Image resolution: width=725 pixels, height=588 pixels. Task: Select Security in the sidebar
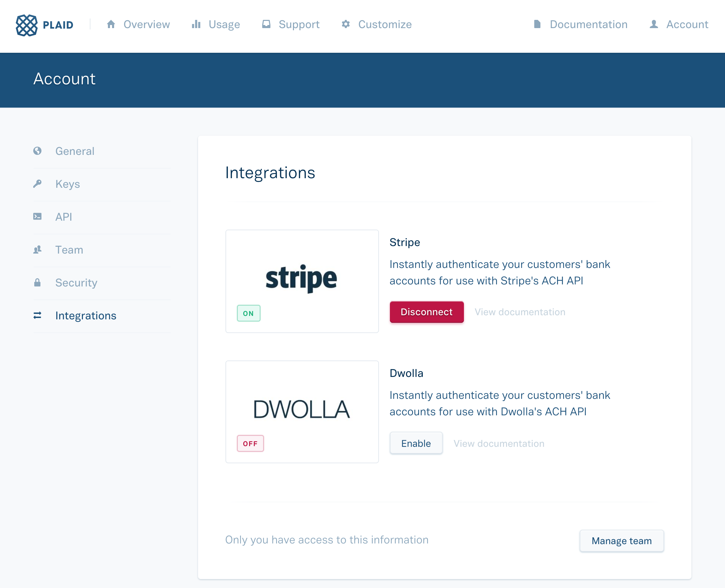pos(102,283)
